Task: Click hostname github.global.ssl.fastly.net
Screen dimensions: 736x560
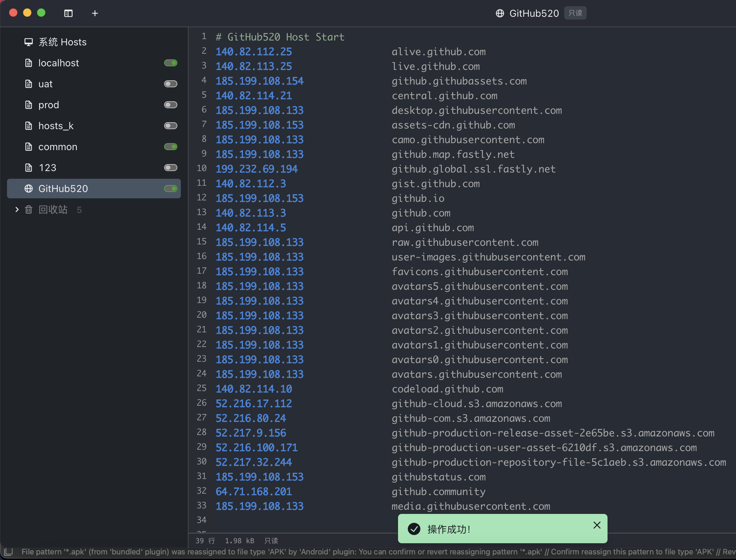Action: tap(474, 169)
